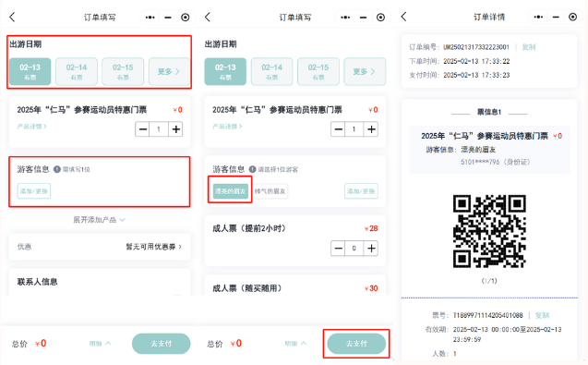Viewport: 588px width, 365px height.
Task: Click 去支付 button on the left screen
Action: pyautogui.click(x=162, y=344)
